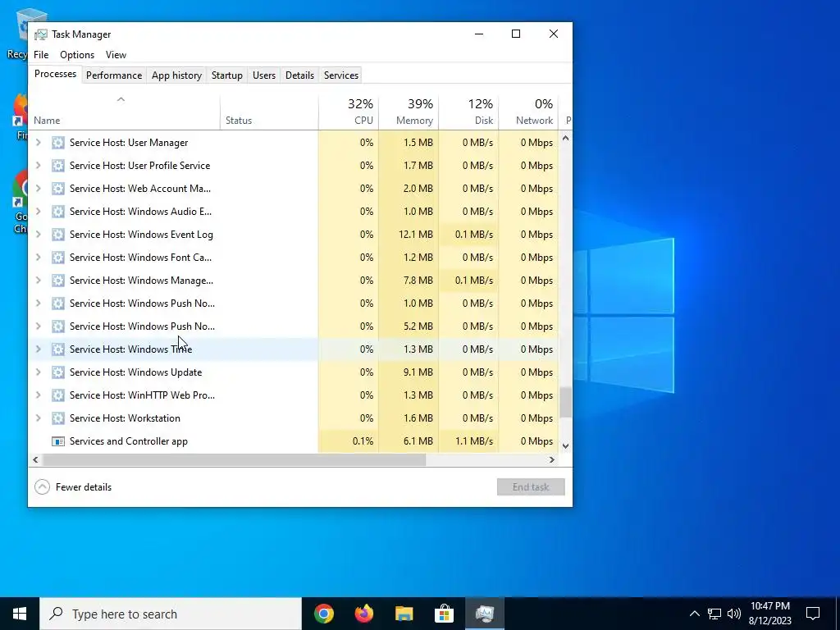Screen dimensions: 840x630
Task: Switch to the Startup tab
Action: point(227,75)
